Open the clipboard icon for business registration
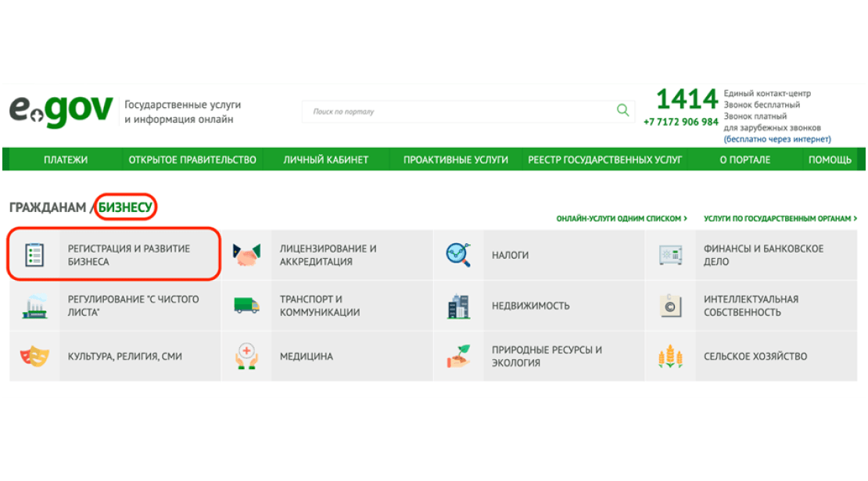 [x=34, y=255]
